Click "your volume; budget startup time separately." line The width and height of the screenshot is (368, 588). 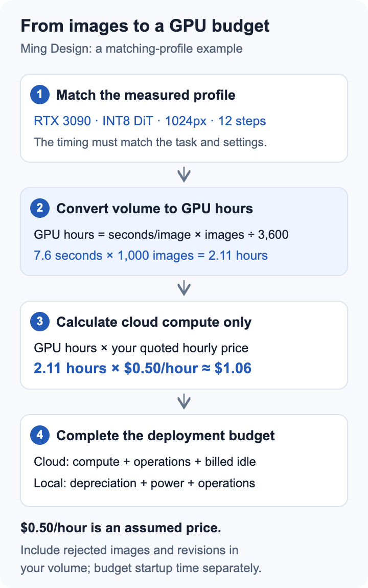point(141,568)
